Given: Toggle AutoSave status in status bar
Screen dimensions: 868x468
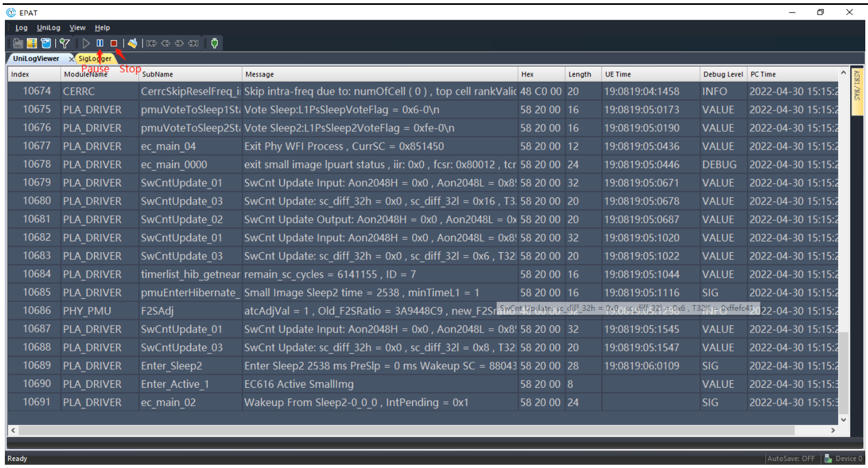Looking at the screenshot, I should tap(791, 459).
